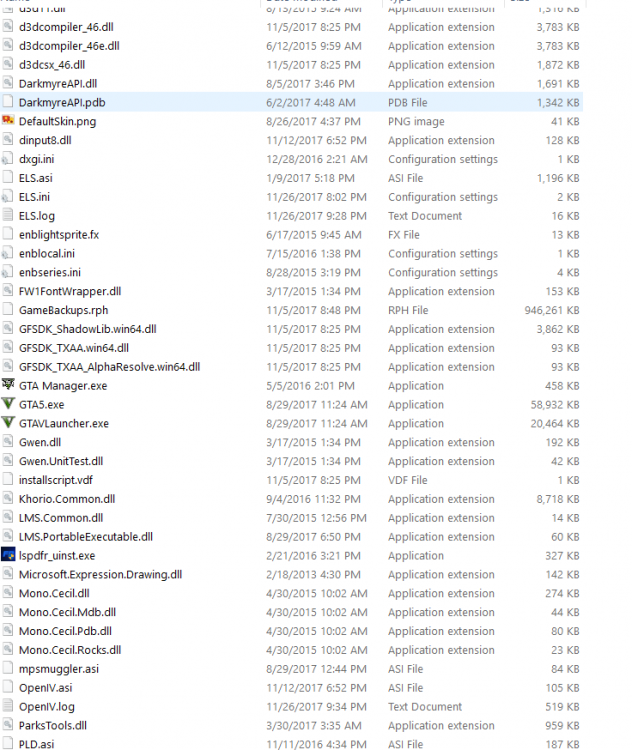Click the mpsmuggler.asi file icon
Viewport: 632px width, 750px height.
(x=8, y=668)
